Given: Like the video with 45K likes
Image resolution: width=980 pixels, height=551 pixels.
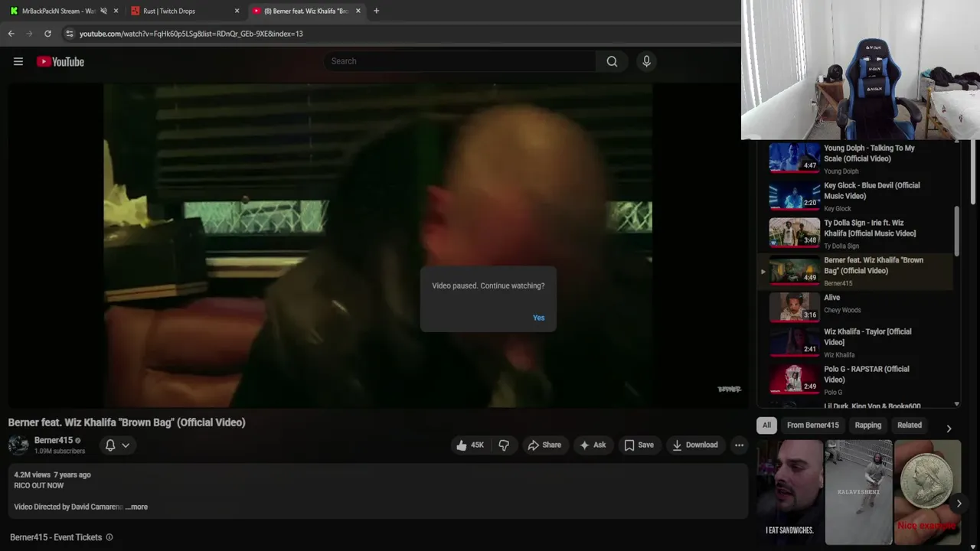Looking at the screenshot, I should tap(470, 445).
